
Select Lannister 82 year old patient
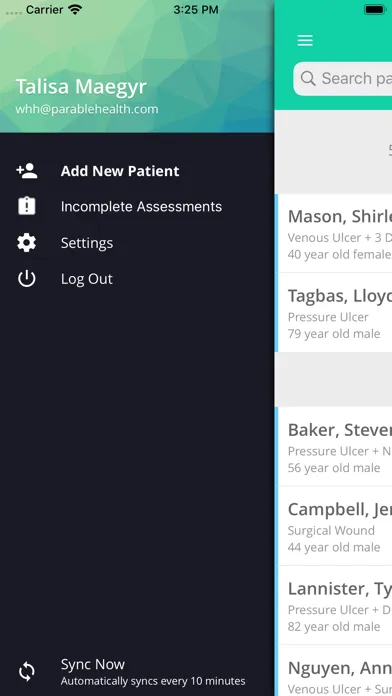(333, 605)
